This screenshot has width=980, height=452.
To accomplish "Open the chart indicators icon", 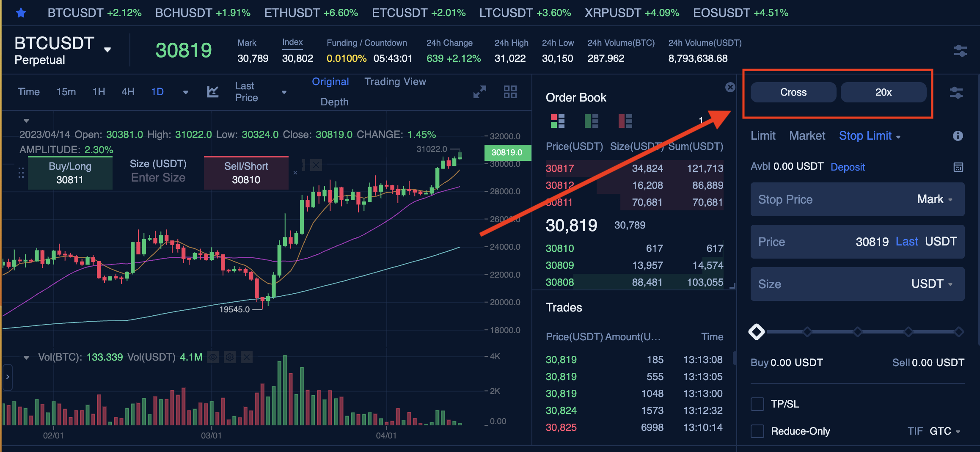I will coord(212,92).
